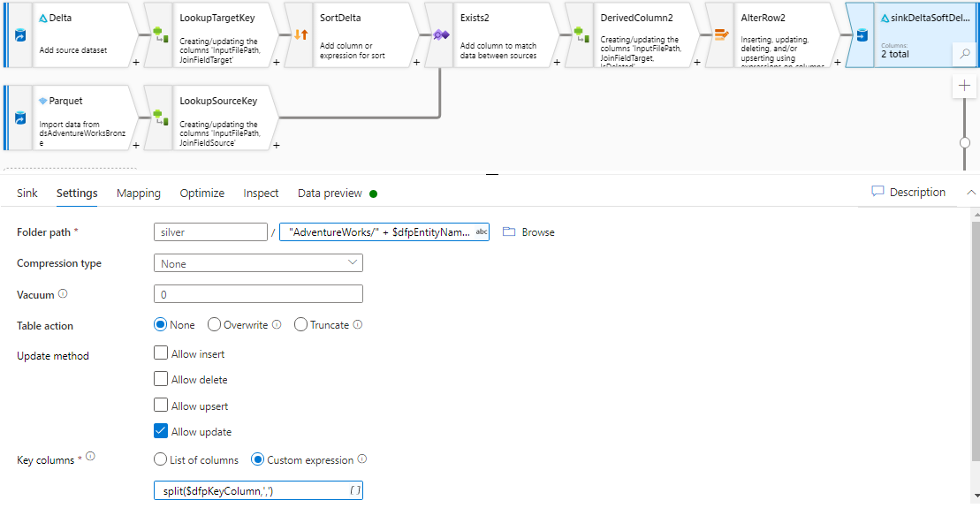Click the LookupSourceKey derived column icon
Screen dimensions: 980x508
click(x=161, y=117)
